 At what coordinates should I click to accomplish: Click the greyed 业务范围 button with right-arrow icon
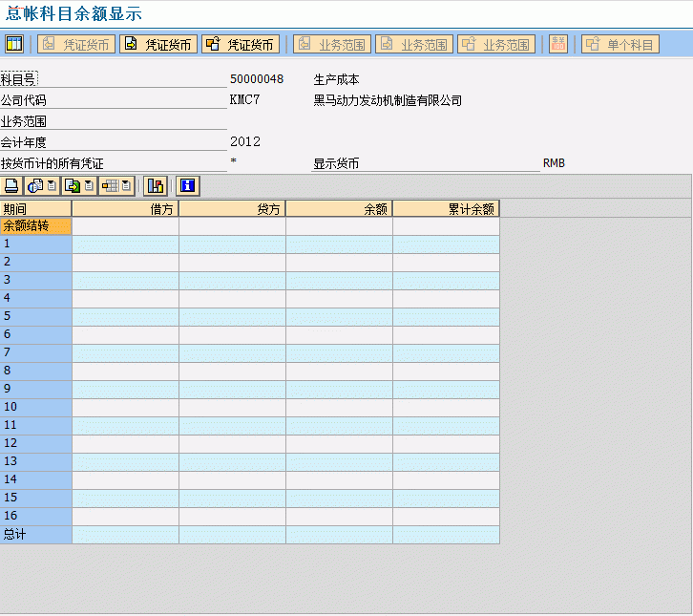(x=414, y=44)
